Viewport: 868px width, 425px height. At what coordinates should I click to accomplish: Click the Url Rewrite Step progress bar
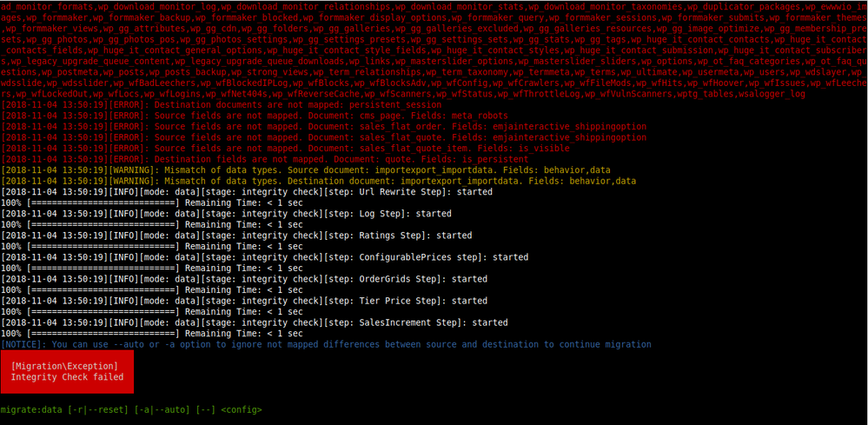coord(152,203)
